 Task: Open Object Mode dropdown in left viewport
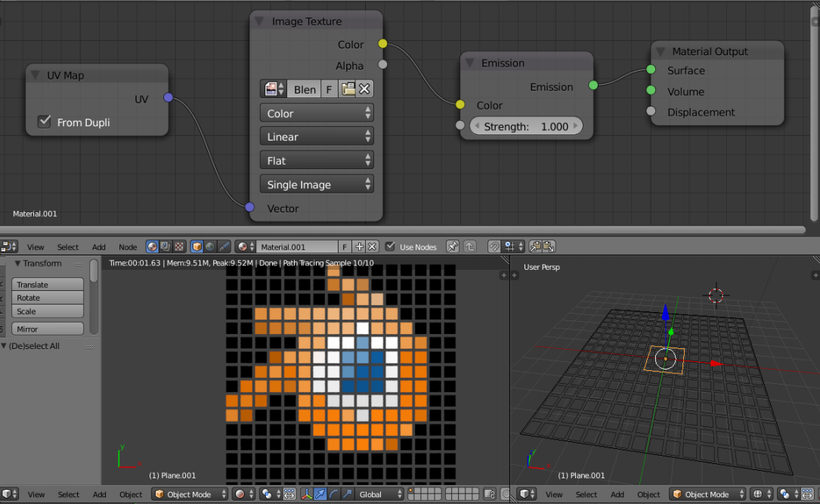[190, 494]
